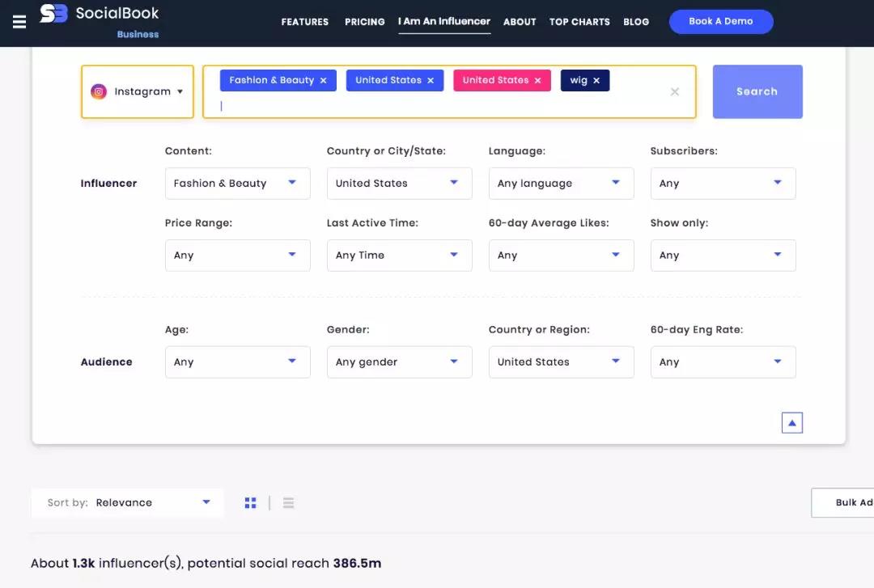Open the BLOG menu item

(636, 22)
